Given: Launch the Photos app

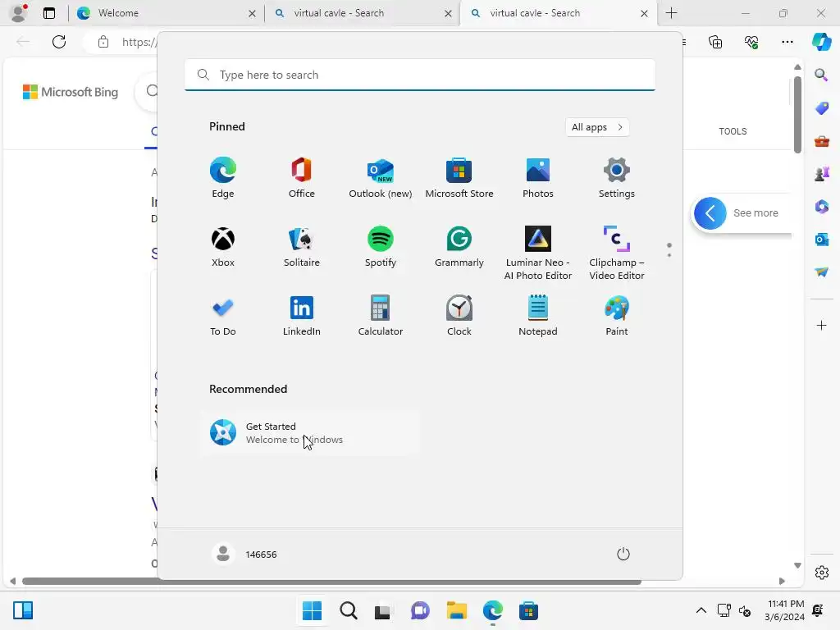Looking at the screenshot, I should [538, 178].
